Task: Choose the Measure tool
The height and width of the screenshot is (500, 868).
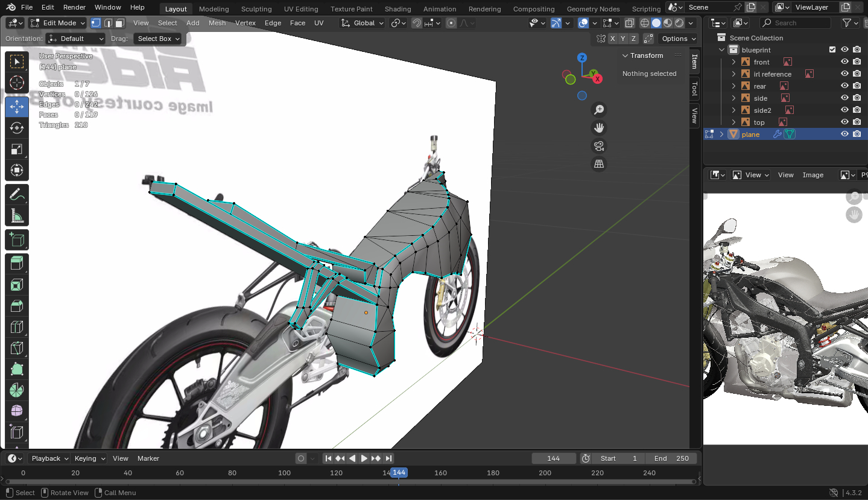Action: (17, 216)
